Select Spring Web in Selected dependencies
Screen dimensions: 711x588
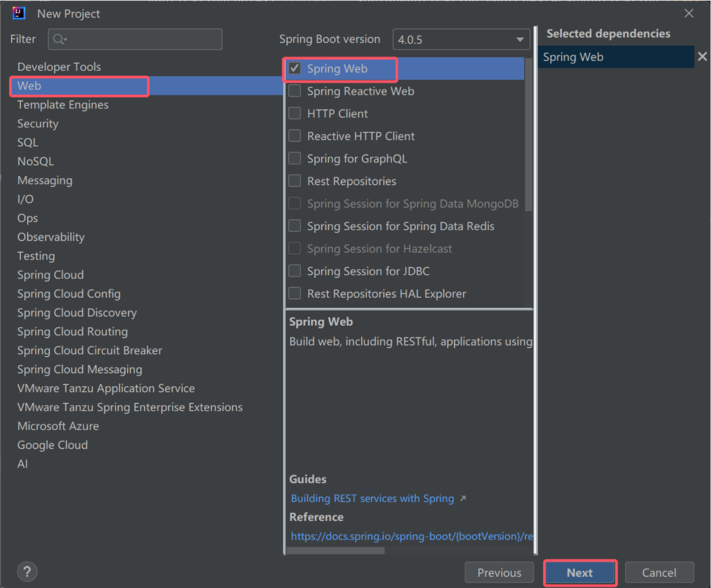(x=616, y=57)
